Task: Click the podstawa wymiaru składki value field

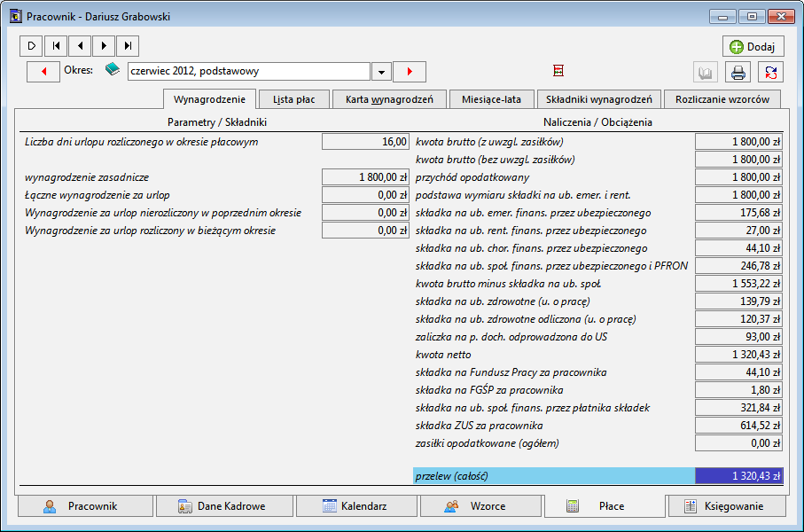Action: [739, 195]
